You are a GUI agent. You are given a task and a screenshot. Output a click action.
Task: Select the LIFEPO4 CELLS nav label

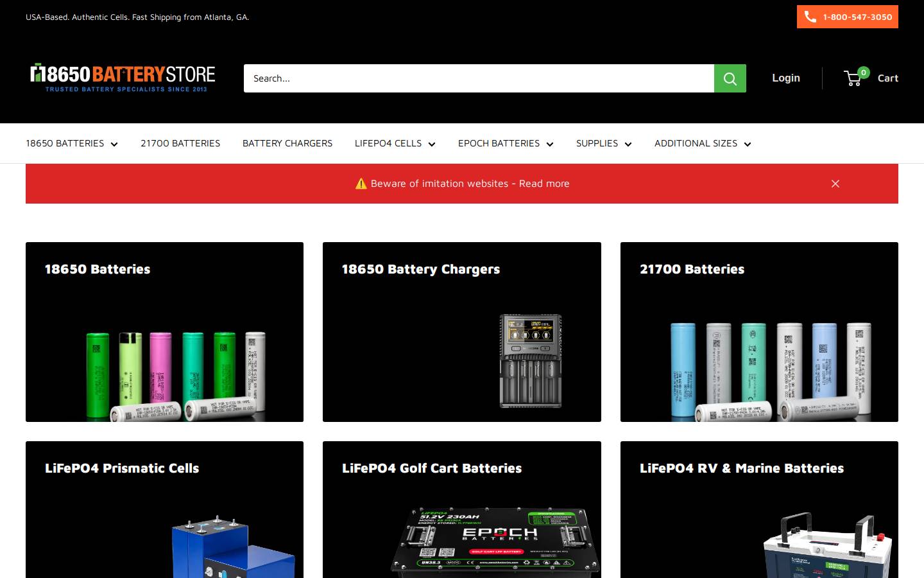388,143
